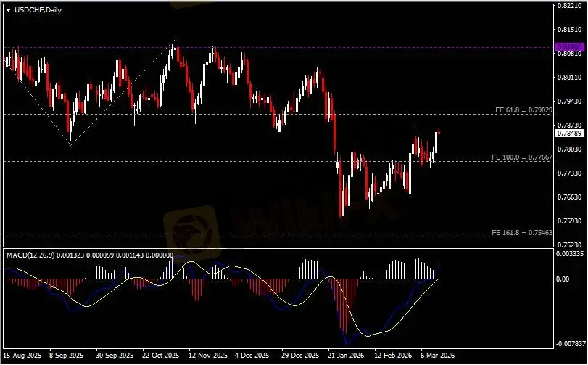This screenshot has width=588, height=365.
Task: Click the MACD scale value -0.007837
Action: click(x=570, y=344)
